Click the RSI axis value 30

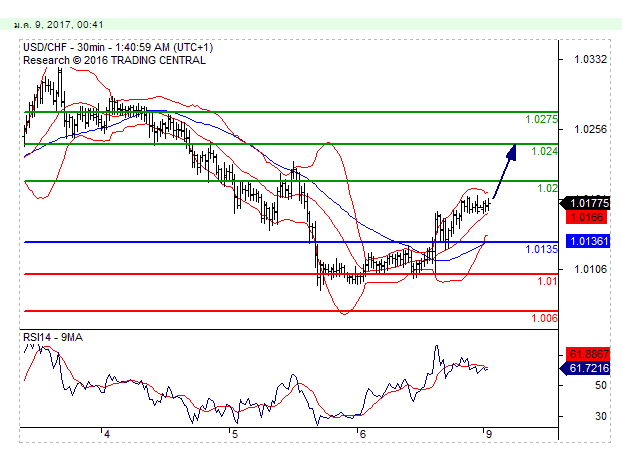point(601,416)
